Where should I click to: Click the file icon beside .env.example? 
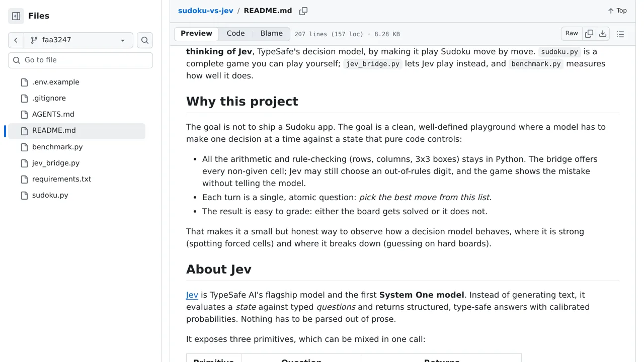click(24, 82)
